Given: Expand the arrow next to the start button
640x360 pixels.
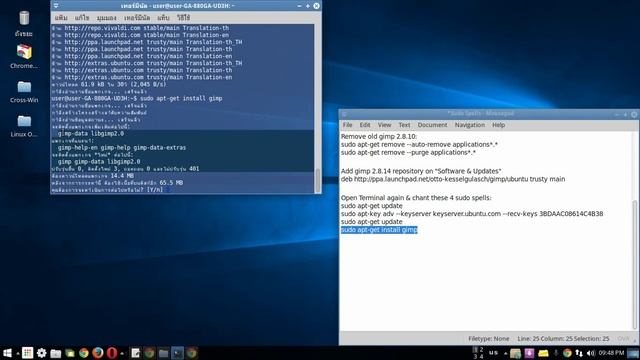Looking at the screenshot, I should click(18, 353).
